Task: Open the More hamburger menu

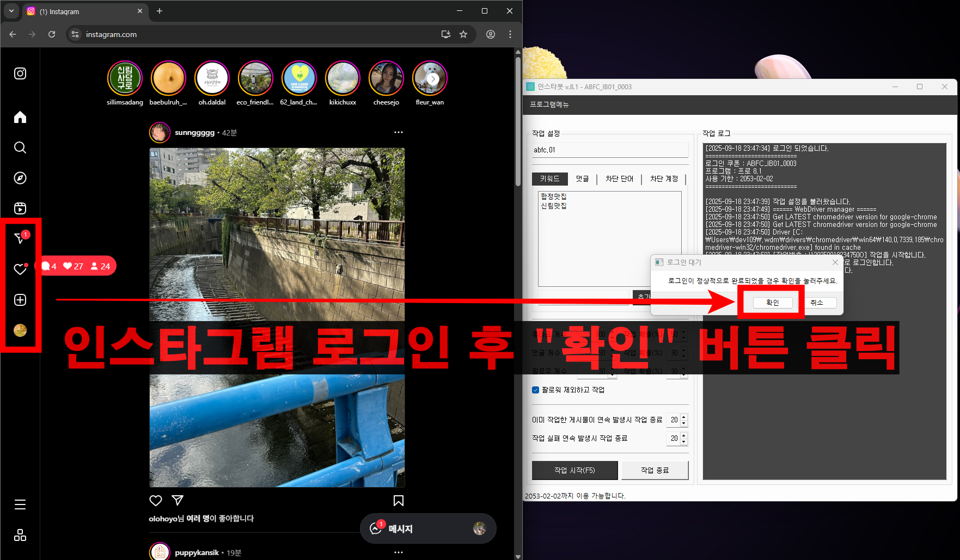Action: point(20,504)
